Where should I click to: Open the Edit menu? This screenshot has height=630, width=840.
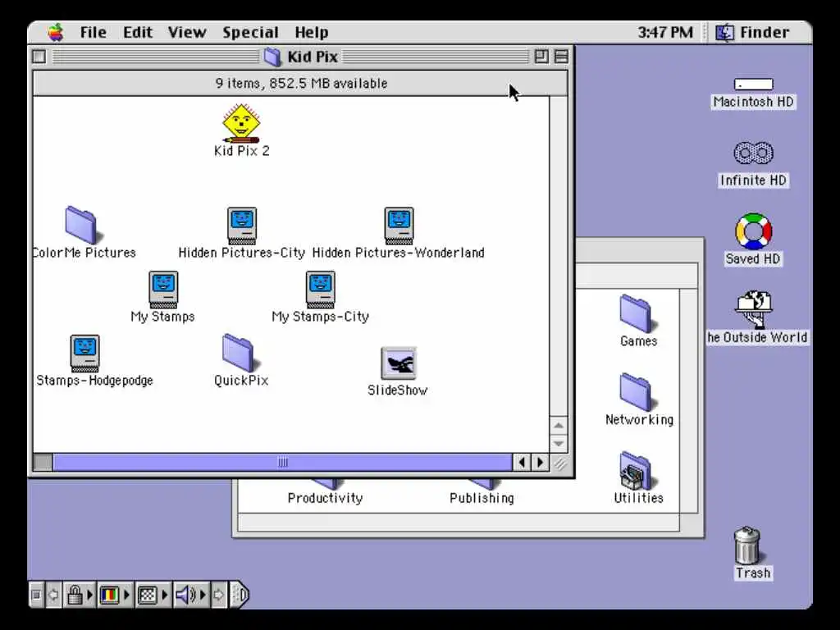pyautogui.click(x=138, y=32)
